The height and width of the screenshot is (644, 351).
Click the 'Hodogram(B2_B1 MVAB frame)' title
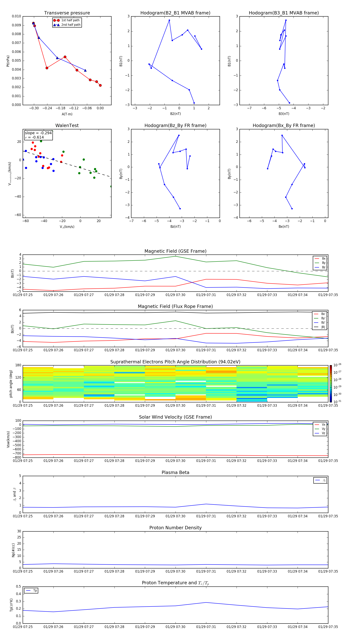[x=175, y=13]
